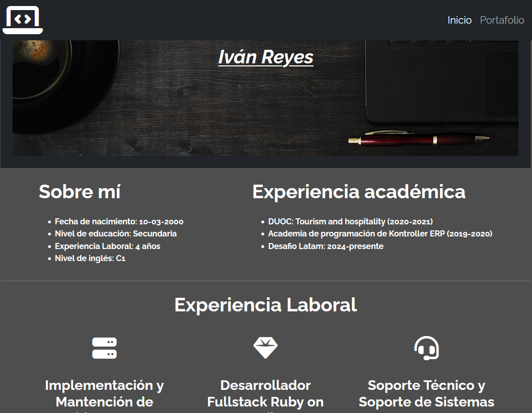Click the Kontroller ERP academy entry
Image resolution: width=532 pixels, height=413 pixels.
(x=380, y=233)
